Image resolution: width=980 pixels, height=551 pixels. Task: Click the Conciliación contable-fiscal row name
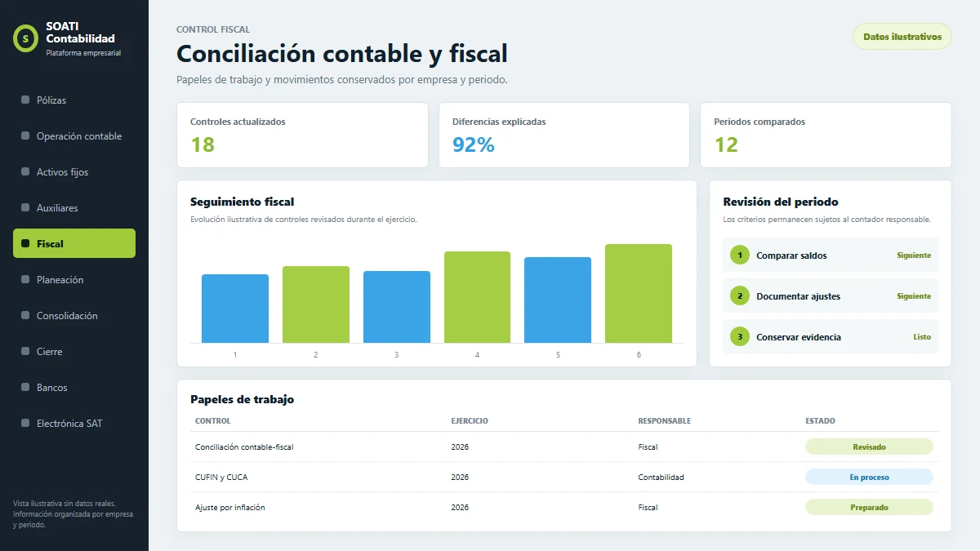tap(244, 447)
